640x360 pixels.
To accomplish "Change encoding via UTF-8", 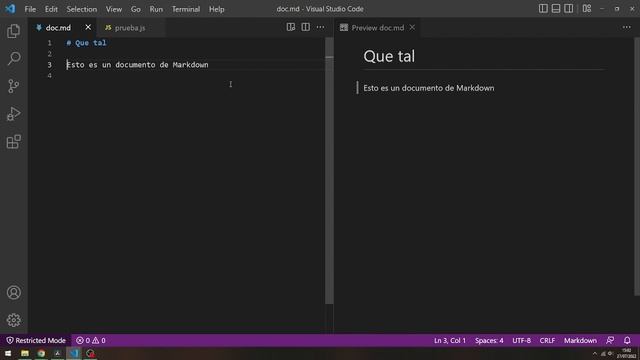I will [x=522, y=340].
